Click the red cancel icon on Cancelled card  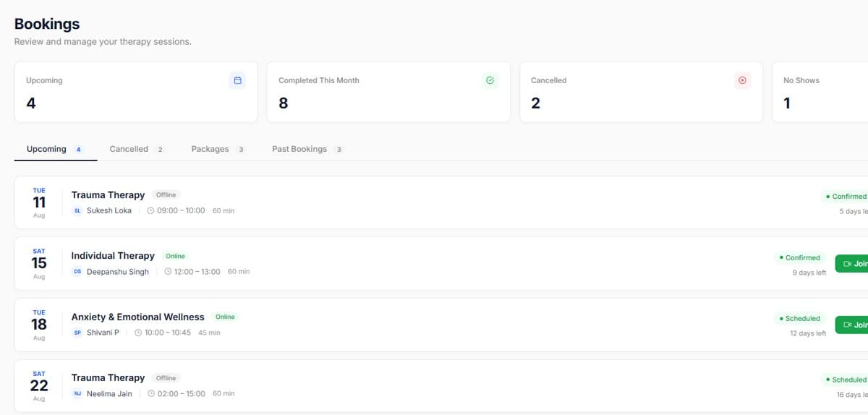(x=742, y=80)
